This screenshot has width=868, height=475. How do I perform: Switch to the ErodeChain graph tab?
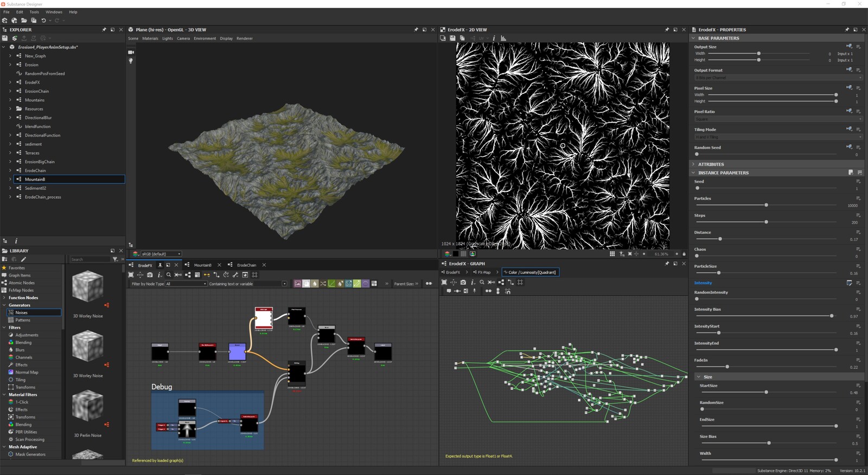click(x=247, y=265)
